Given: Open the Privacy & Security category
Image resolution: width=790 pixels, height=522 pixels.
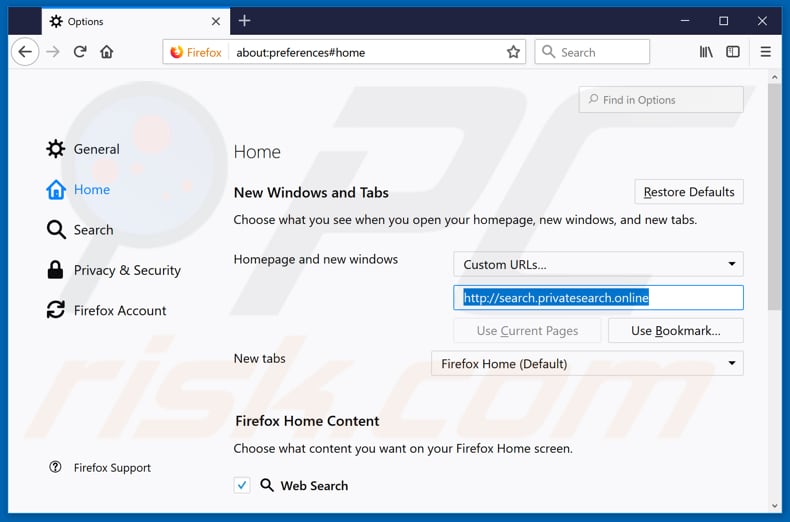Looking at the screenshot, I should (114, 270).
